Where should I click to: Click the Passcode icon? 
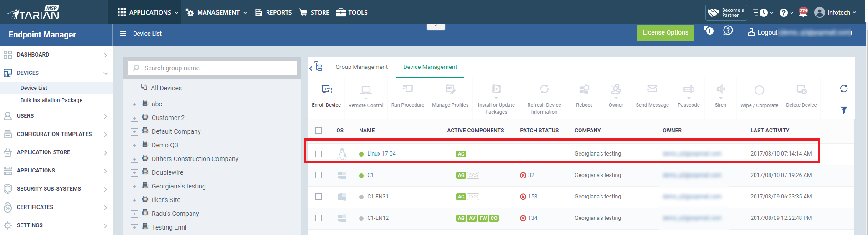click(688, 89)
